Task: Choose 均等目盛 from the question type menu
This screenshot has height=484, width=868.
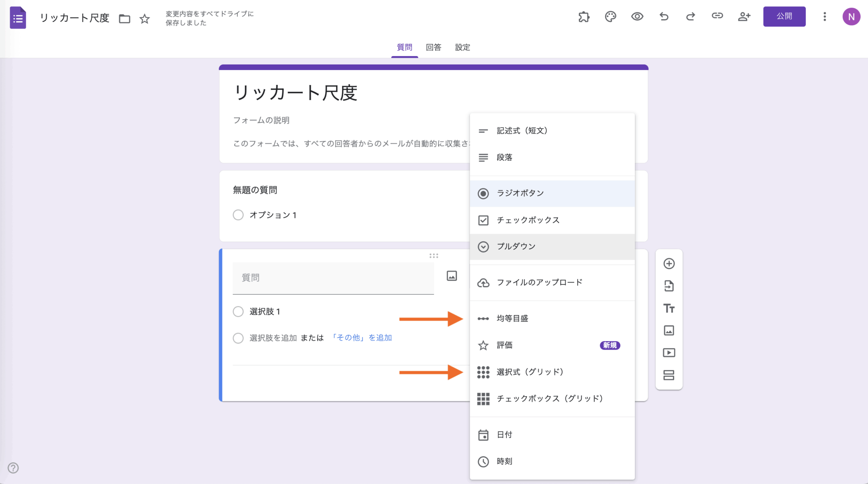Action: (x=513, y=318)
